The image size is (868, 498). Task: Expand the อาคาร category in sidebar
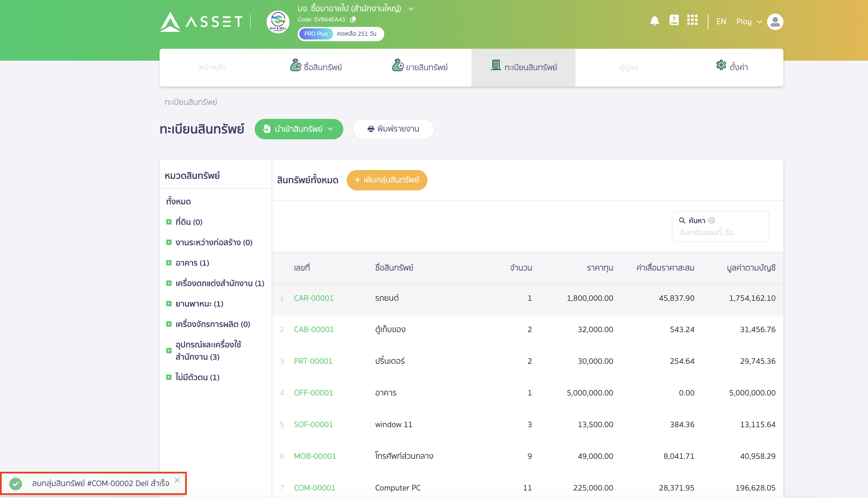pyautogui.click(x=169, y=263)
